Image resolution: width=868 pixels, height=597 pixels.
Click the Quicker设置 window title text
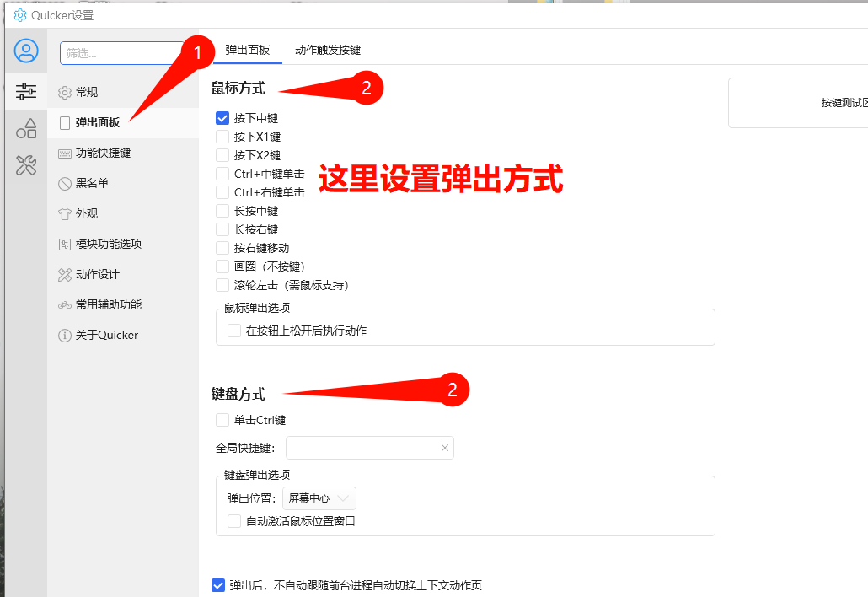(x=62, y=15)
